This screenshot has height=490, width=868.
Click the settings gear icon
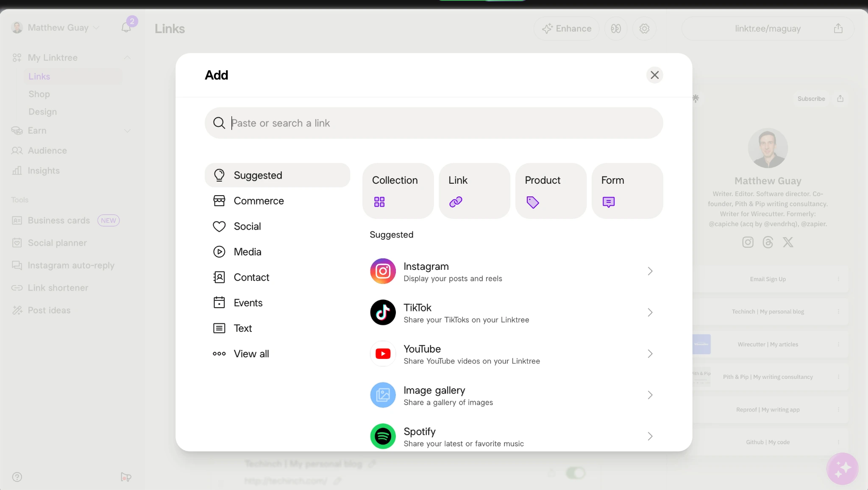pyautogui.click(x=644, y=28)
